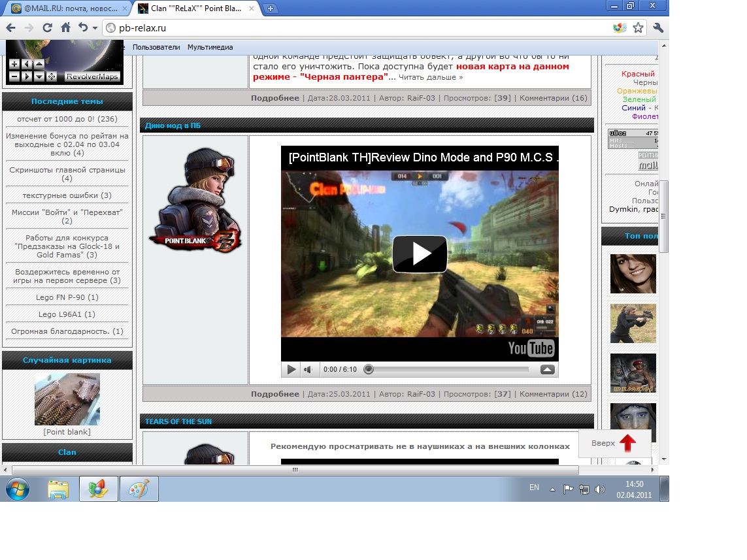The height and width of the screenshot is (560, 747).
Task: Open Комментарии (12) for the Dino video post
Action: pyautogui.click(x=553, y=394)
